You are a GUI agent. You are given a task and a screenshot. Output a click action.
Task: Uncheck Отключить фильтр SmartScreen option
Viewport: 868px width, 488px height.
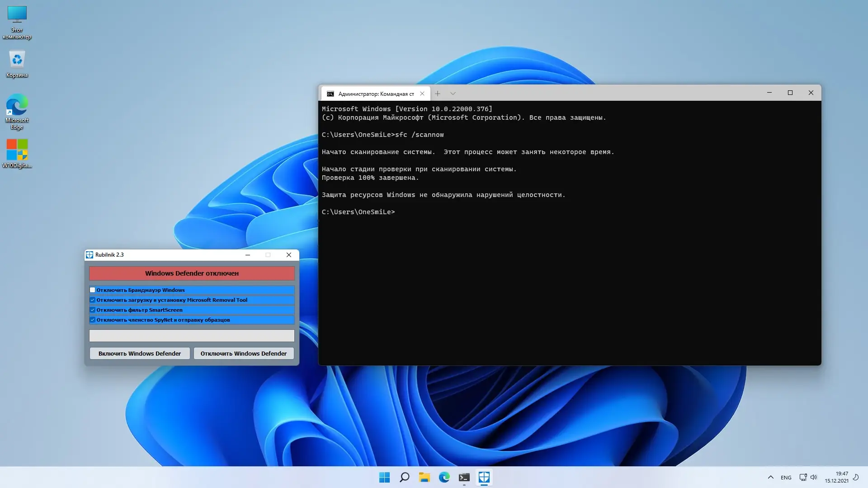click(x=93, y=310)
